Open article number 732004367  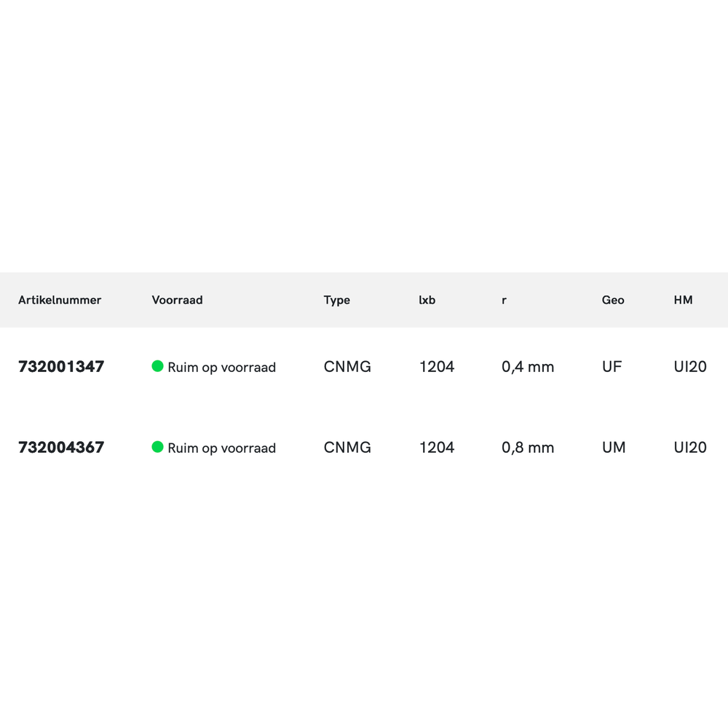point(61,448)
